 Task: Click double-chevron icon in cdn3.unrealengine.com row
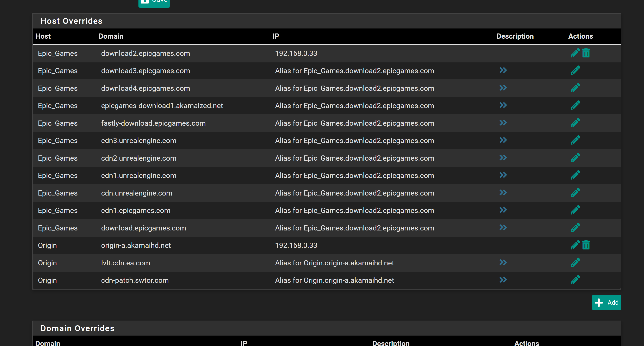tap(503, 140)
